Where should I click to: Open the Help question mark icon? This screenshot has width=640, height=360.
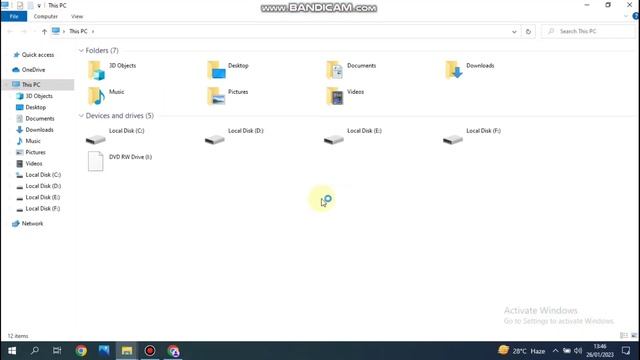click(x=636, y=16)
